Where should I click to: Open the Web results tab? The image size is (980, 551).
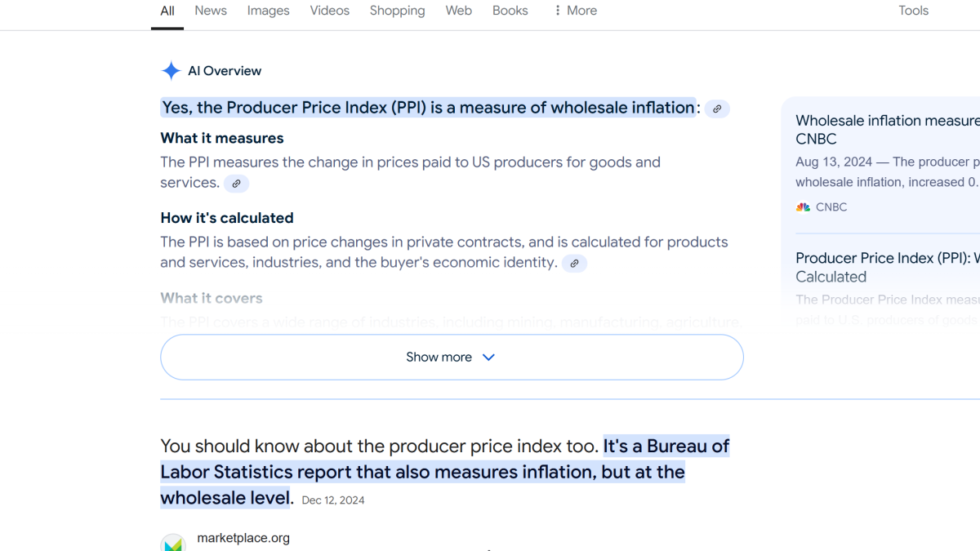(x=459, y=11)
